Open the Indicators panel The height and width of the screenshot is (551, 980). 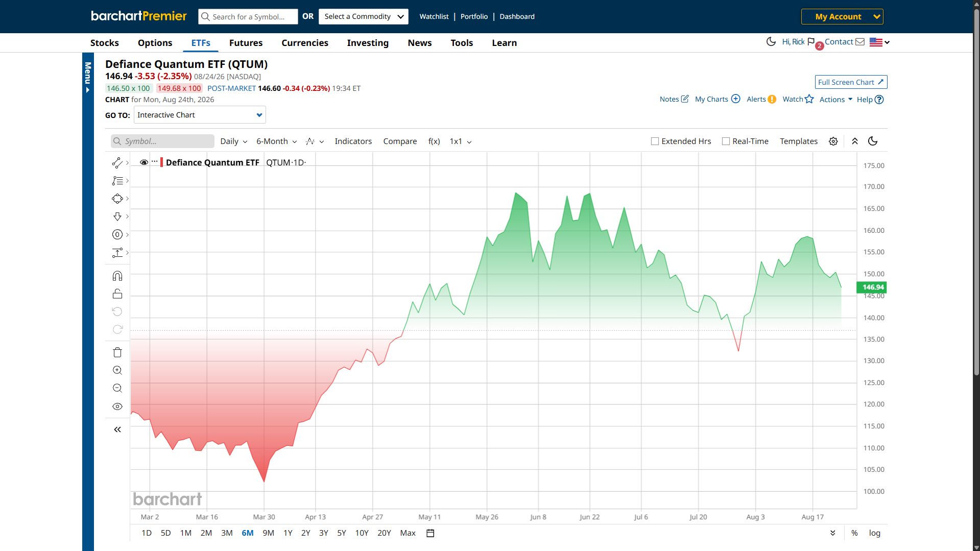[x=353, y=141]
